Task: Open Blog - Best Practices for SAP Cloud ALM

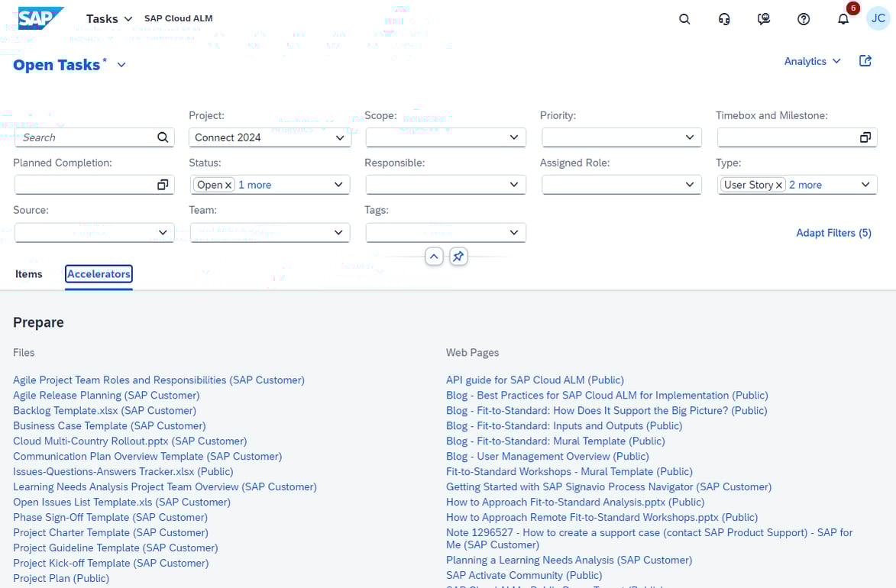Action: click(x=606, y=396)
